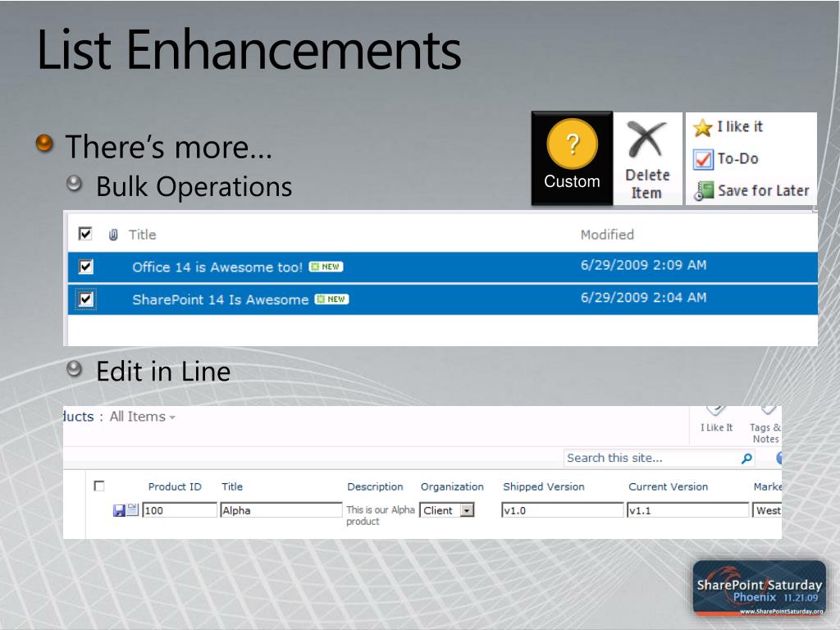Click the cancel edit icon beside save

pos(132,509)
